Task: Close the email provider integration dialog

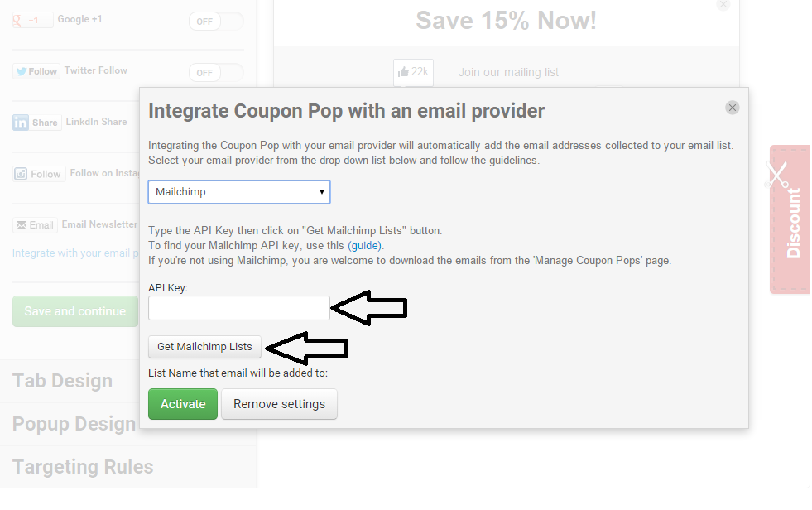Action: (x=732, y=108)
